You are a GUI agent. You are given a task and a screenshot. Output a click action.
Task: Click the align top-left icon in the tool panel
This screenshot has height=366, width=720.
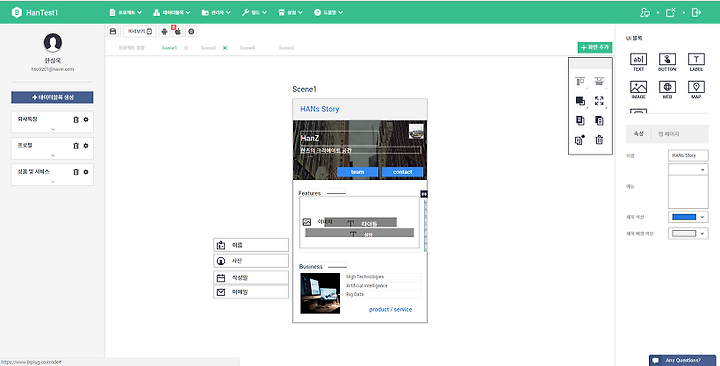click(580, 82)
